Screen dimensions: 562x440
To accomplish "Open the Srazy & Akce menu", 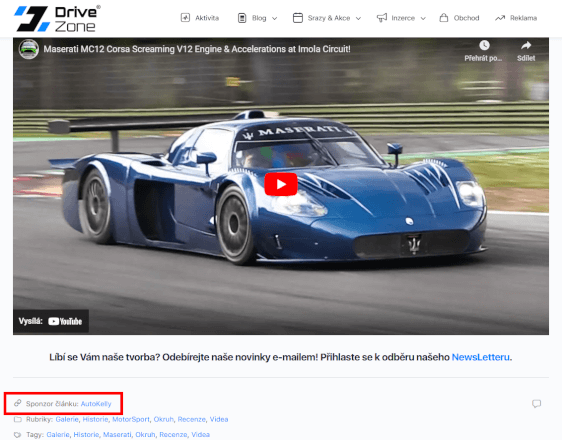I will (329, 18).
